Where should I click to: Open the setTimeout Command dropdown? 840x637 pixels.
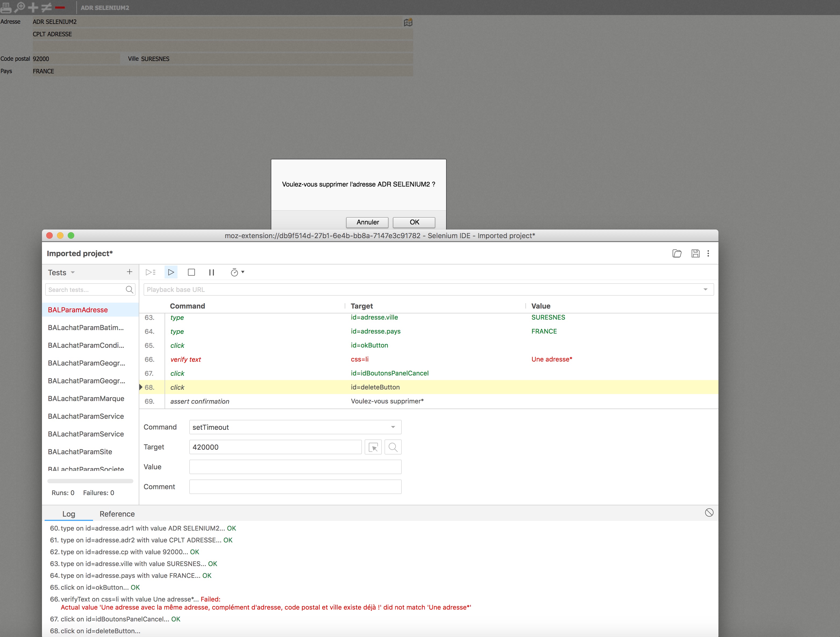pos(393,427)
